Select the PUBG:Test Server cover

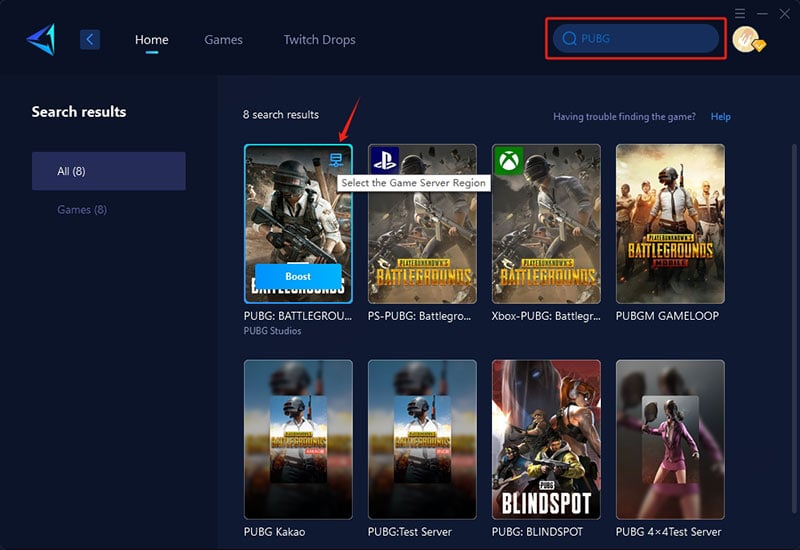[x=422, y=439]
